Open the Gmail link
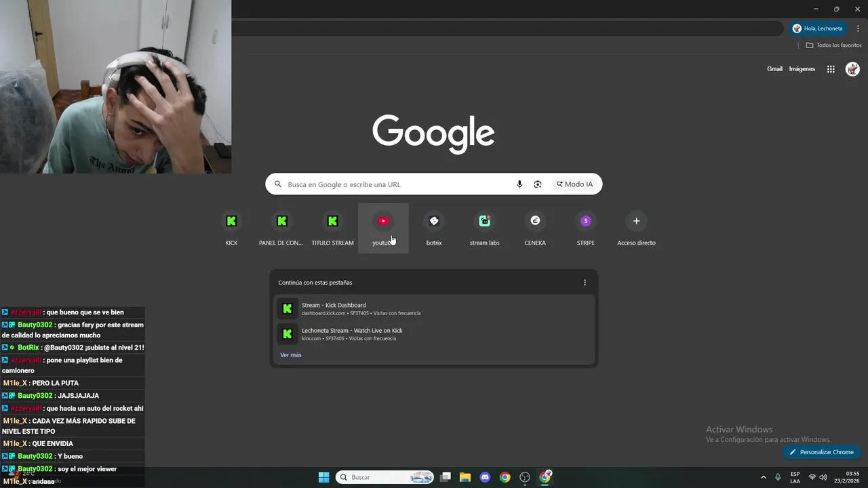The width and height of the screenshot is (868, 488). point(774,69)
